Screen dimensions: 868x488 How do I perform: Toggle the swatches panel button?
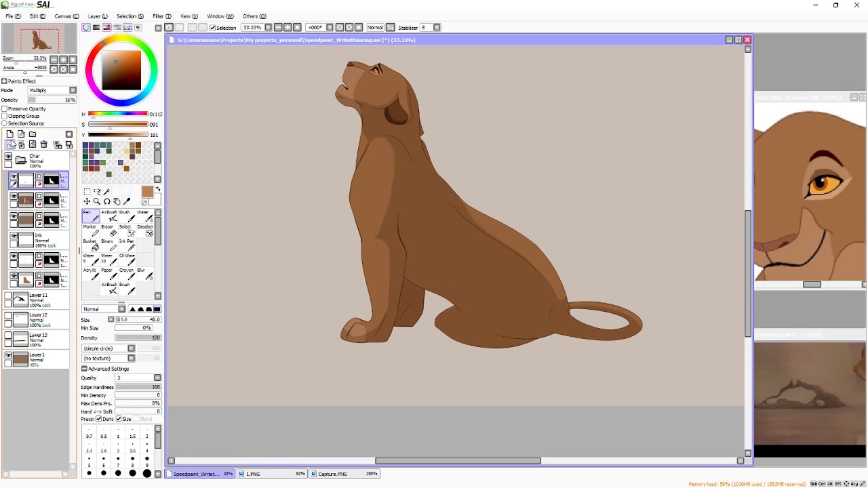tap(127, 27)
